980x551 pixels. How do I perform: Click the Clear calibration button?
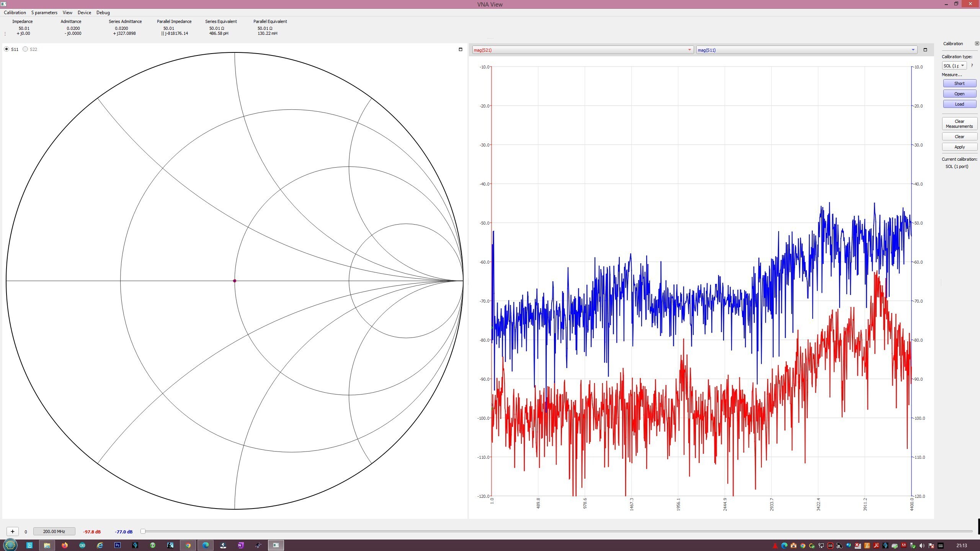(x=959, y=137)
